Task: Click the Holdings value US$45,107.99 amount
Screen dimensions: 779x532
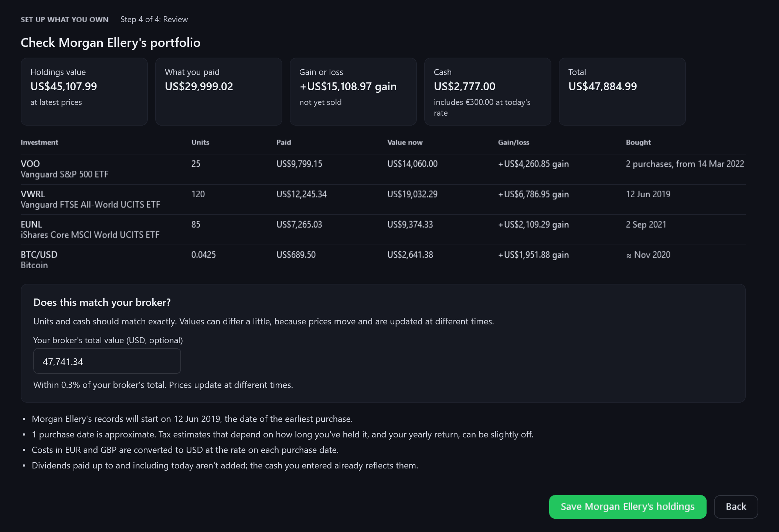Action: 64,86
